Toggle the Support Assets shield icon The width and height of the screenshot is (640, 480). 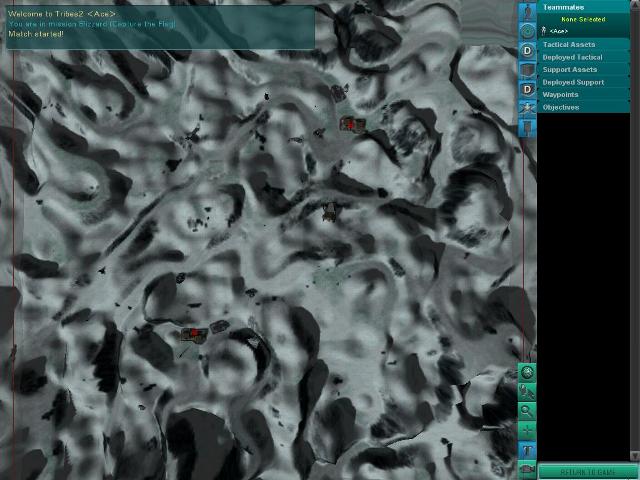(x=527, y=70)
